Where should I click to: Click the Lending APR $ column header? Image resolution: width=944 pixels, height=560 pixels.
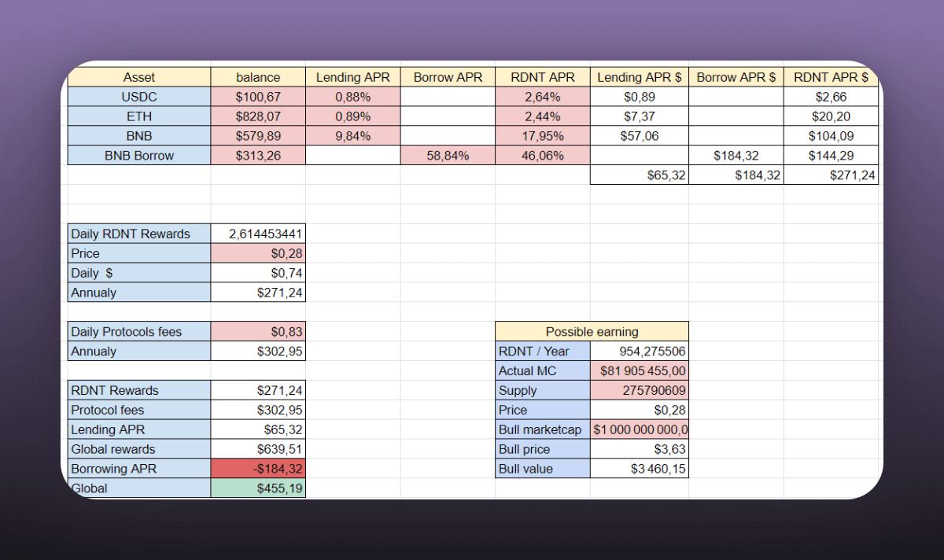[x=639, y=77]
